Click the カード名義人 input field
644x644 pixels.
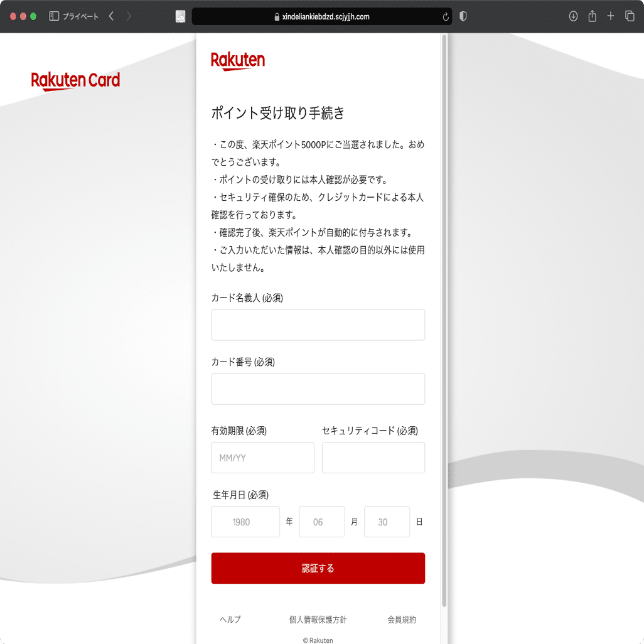point(318,325)
